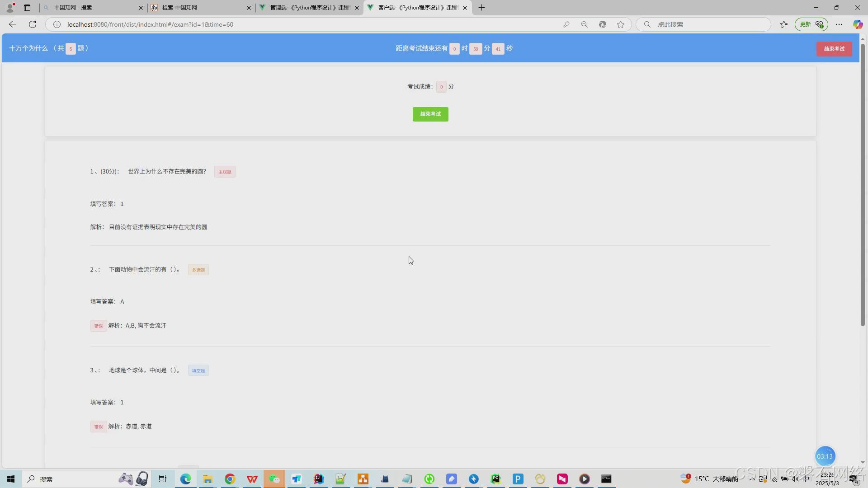Click the password key icon
The width and height of the screenshot is (868, 488).
[x=566, y=24]
